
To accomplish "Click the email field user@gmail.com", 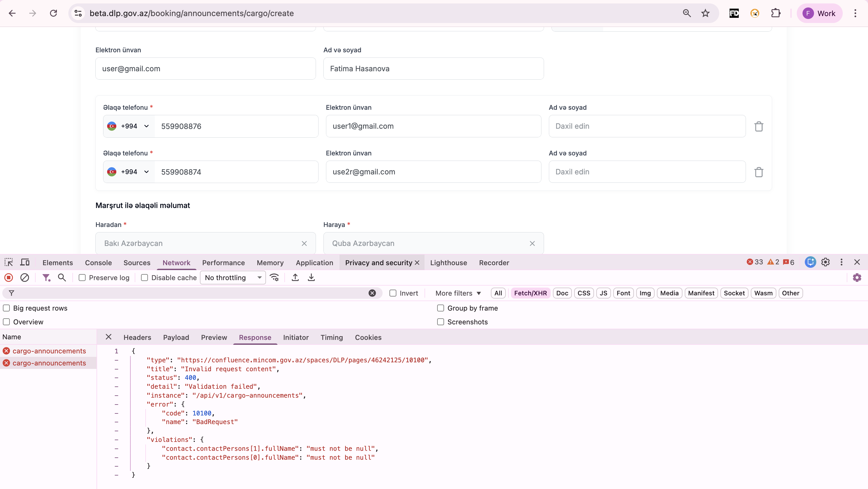I will click(x=206, y=68).
